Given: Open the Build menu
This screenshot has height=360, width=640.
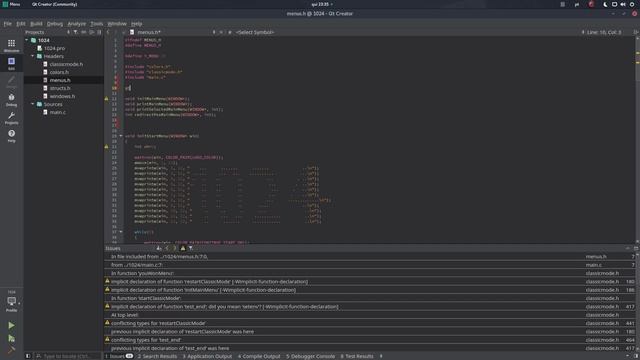Looking at the screenshot, I should [36, 24].
